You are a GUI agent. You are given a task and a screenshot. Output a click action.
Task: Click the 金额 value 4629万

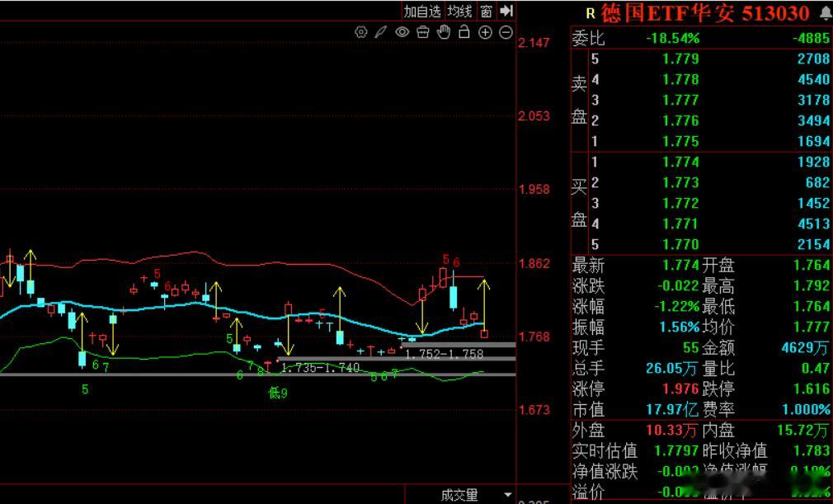805,348
